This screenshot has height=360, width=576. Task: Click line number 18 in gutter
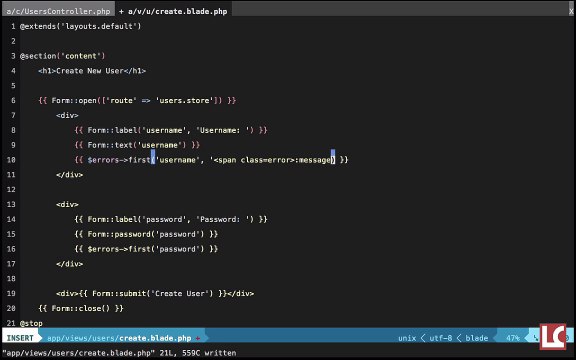pyautogui.click(x=11, y=278)
